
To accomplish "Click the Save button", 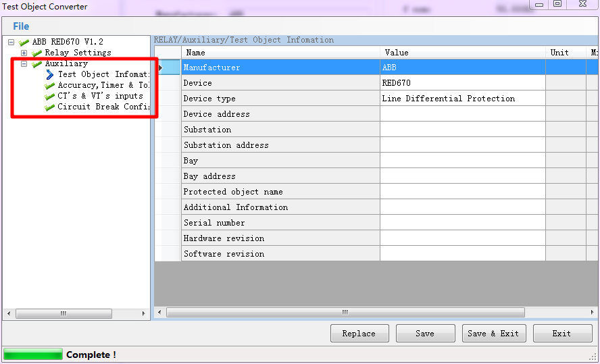I will tap(425, 334).
